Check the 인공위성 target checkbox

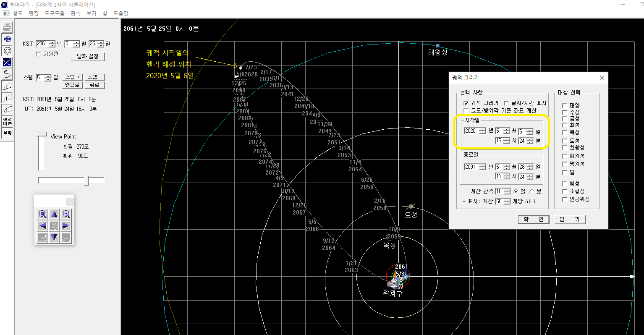(565, 199)
